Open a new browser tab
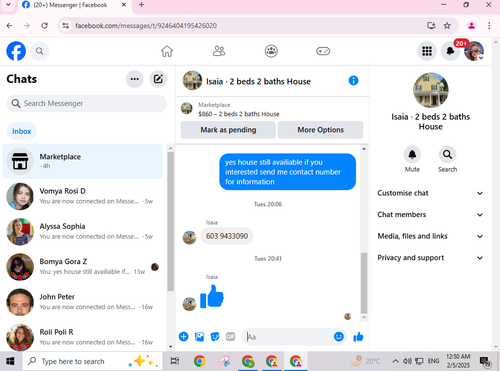Viewport: 500px width, 371px height. [141, 5]
